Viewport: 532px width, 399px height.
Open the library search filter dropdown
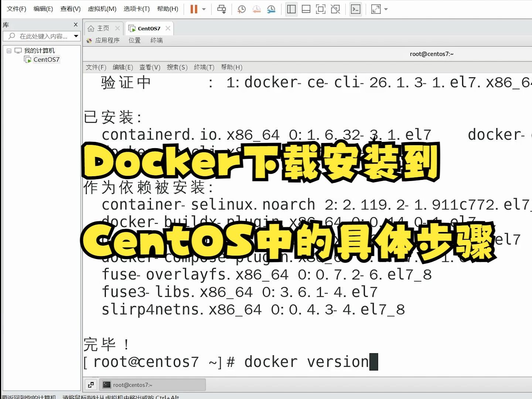click(76, 36)
